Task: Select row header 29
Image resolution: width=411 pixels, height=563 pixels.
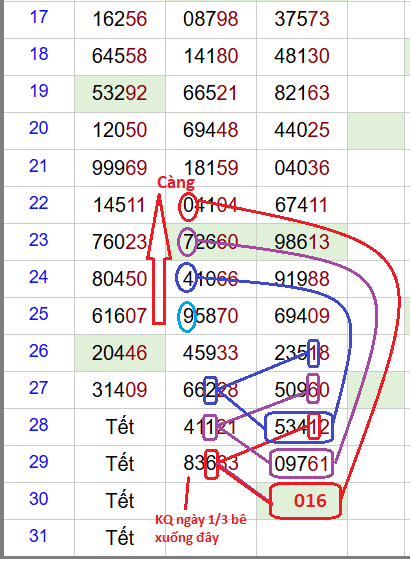Action: 39,464
